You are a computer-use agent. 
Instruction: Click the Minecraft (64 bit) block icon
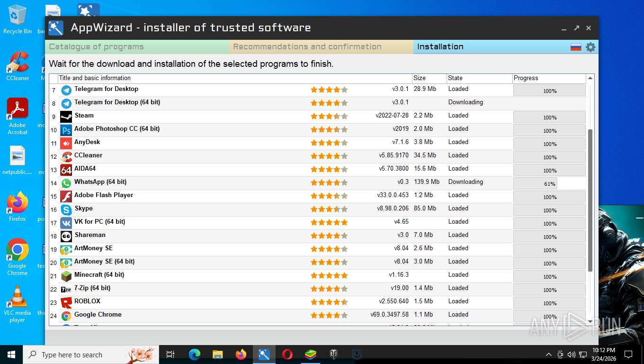(x=66, y=276)
